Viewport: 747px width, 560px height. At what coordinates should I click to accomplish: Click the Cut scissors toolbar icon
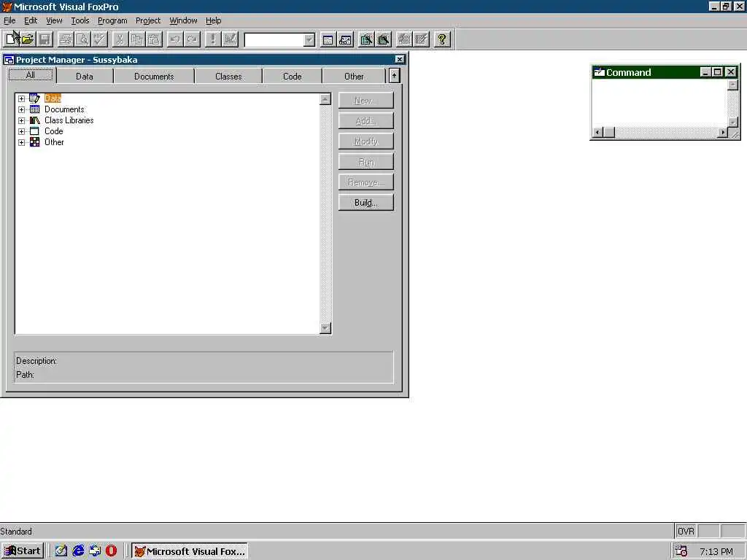coord(120,39)
